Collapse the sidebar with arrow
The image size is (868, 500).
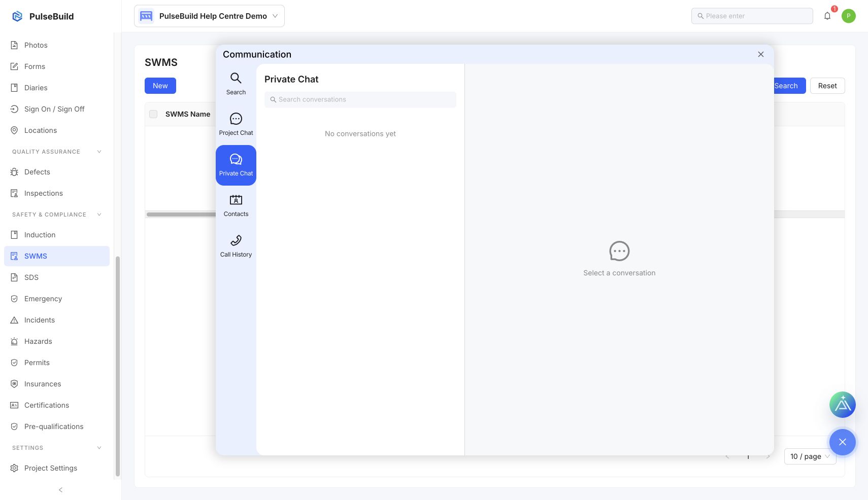tap(60, 490)
